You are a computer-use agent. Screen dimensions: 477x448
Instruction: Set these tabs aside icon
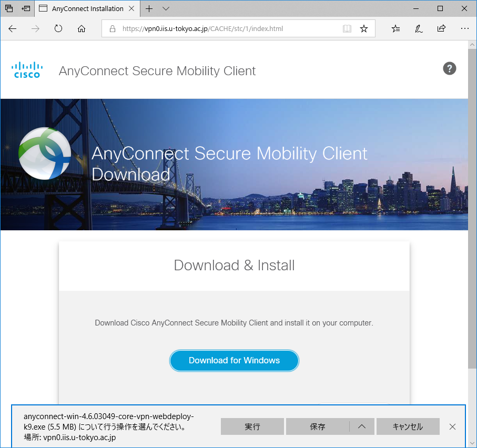click(x=26, y=8)
